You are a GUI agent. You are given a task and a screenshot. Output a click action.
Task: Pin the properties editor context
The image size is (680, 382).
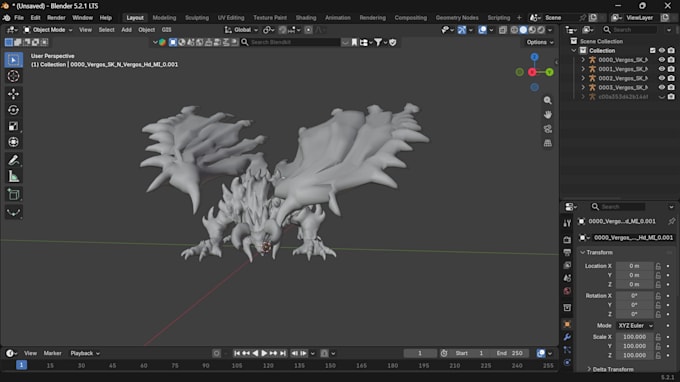pyautogui.click(x=671, y=221)
